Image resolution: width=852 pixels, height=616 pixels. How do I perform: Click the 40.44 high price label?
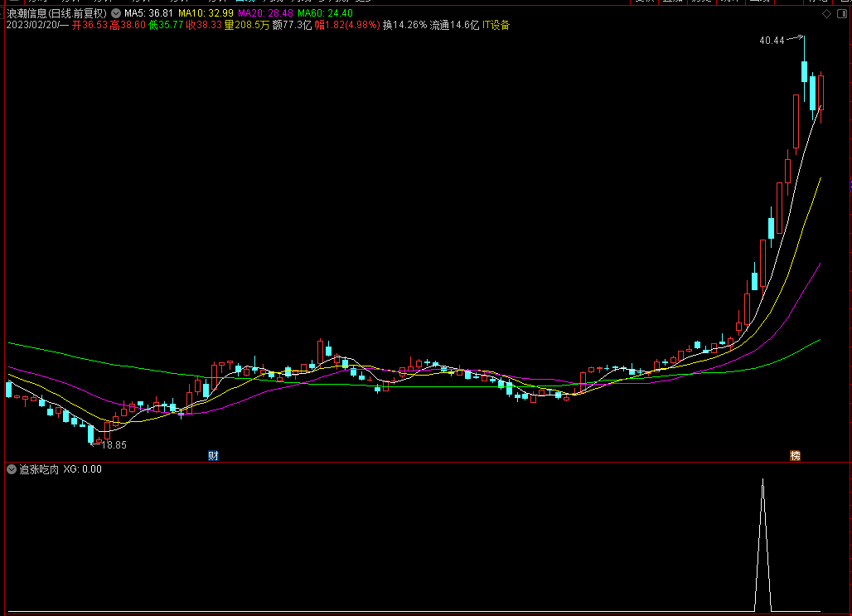(772, 41)
